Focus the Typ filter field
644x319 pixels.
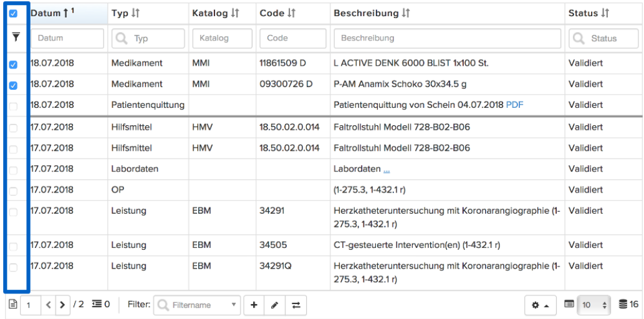[148, 38]
